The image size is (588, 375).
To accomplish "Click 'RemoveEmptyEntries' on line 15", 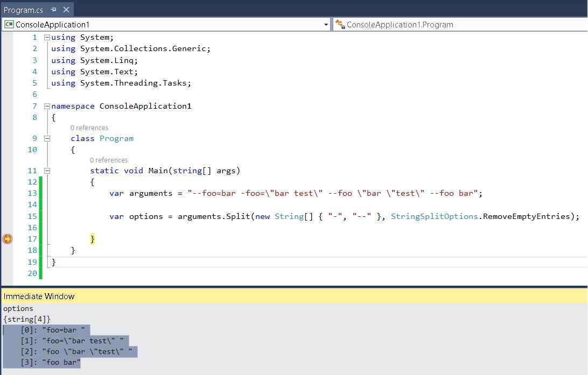I will point(526,216).
